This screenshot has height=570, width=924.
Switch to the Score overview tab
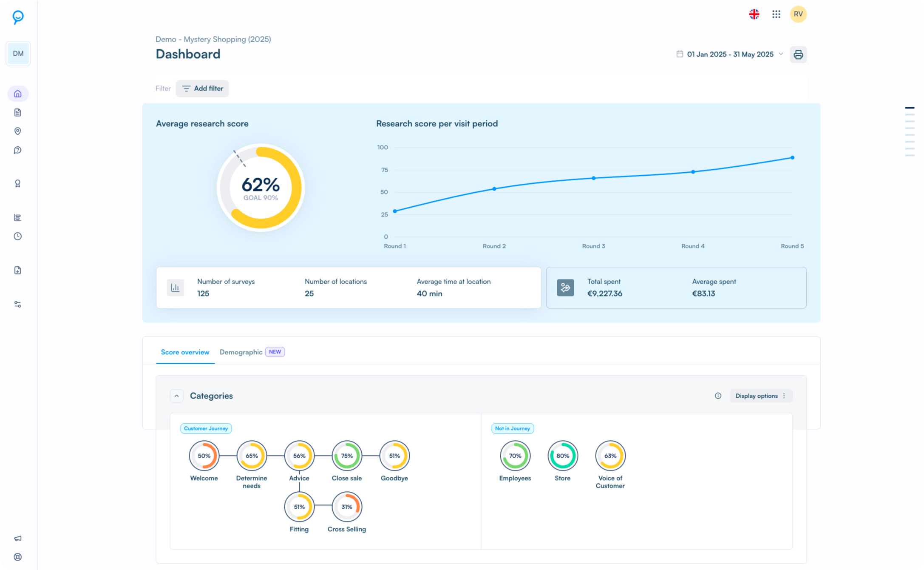(185, 352)
